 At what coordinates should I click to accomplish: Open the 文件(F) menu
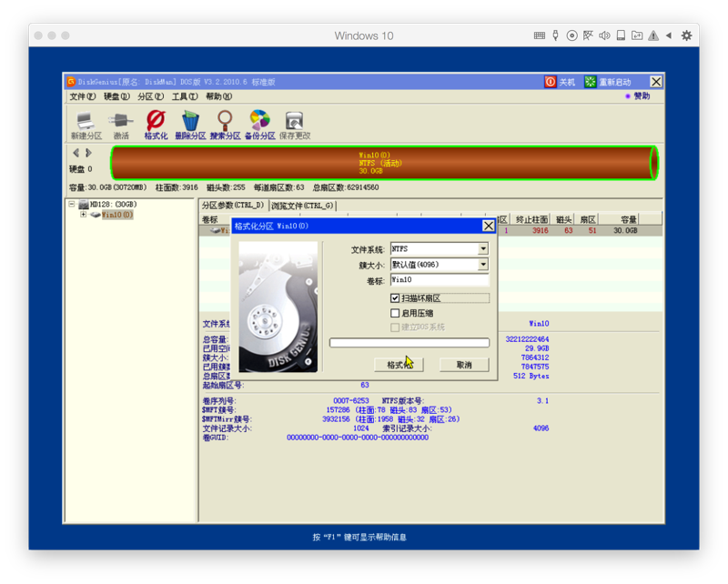tap(83, 96)
